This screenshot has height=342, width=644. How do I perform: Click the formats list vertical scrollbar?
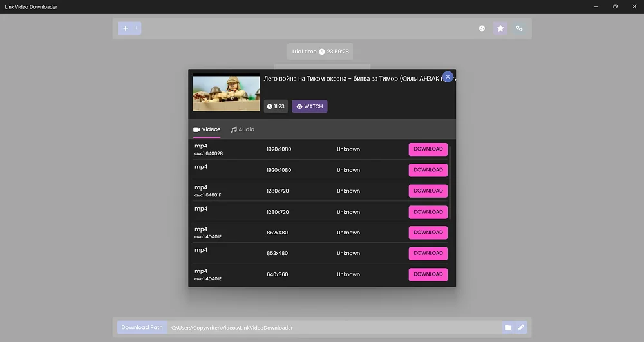click(x=450, y=184)
